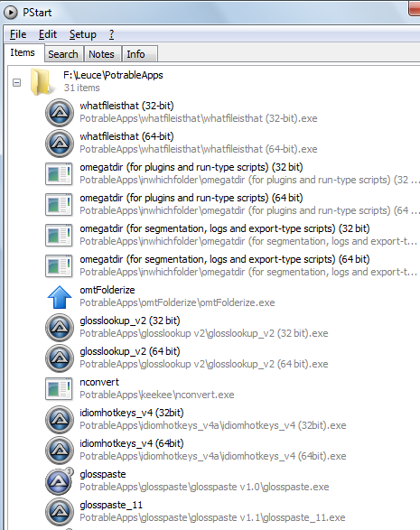This screenshot has height=530, width=420.
Task: Click the PotrableApps yellow folder icon
Action: (42, 81)
